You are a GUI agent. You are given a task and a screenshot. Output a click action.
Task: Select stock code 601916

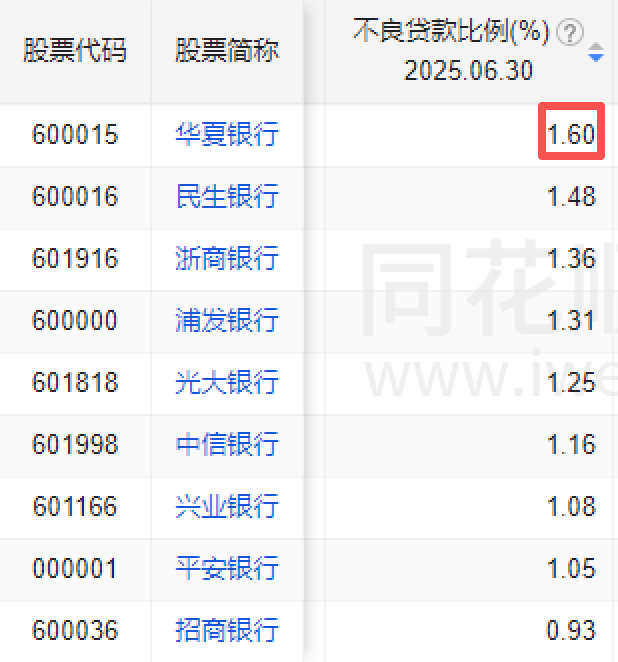75,258
